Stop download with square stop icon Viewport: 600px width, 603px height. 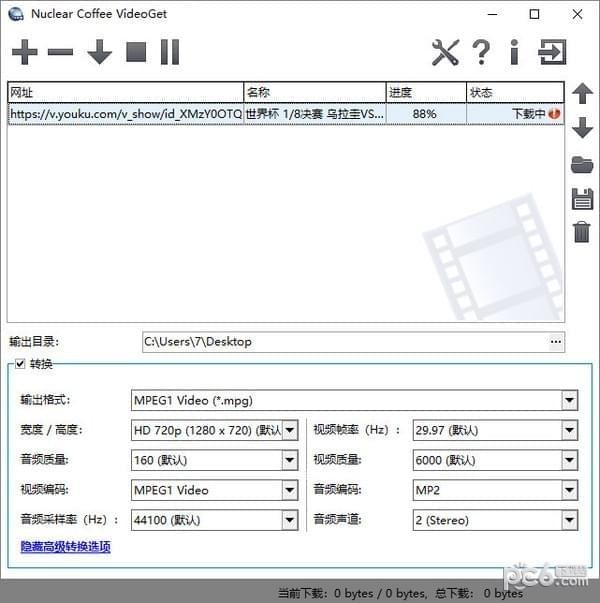(x=136, y=52)
